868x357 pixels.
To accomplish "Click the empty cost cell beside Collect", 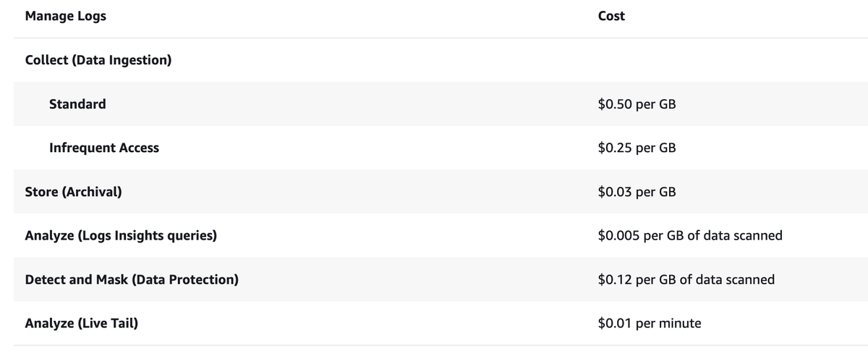I will click(x=723, y=60).
